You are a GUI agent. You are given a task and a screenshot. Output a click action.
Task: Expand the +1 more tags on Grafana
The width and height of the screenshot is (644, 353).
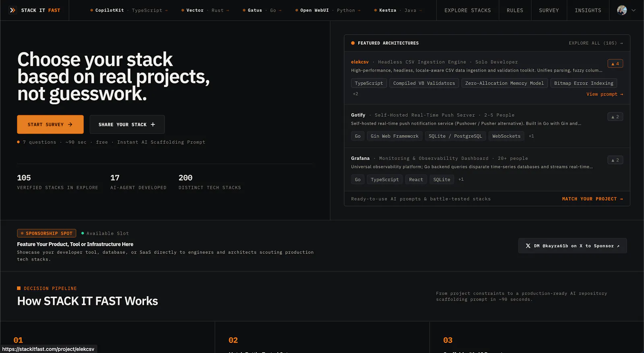click(461, 180)
